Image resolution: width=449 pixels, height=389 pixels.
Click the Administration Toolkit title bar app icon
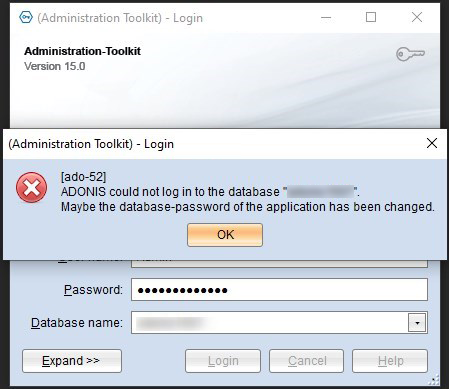[26, 17]
